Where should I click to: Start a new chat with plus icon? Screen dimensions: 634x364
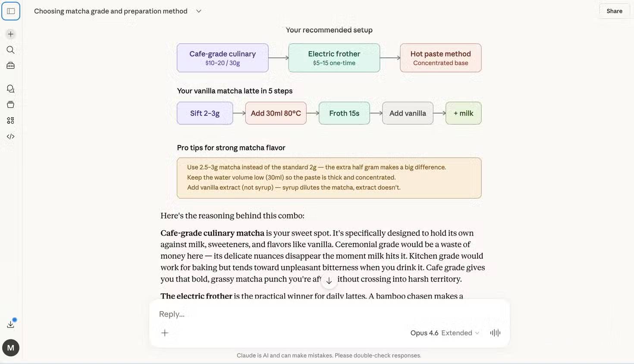(x=11, y=34)
